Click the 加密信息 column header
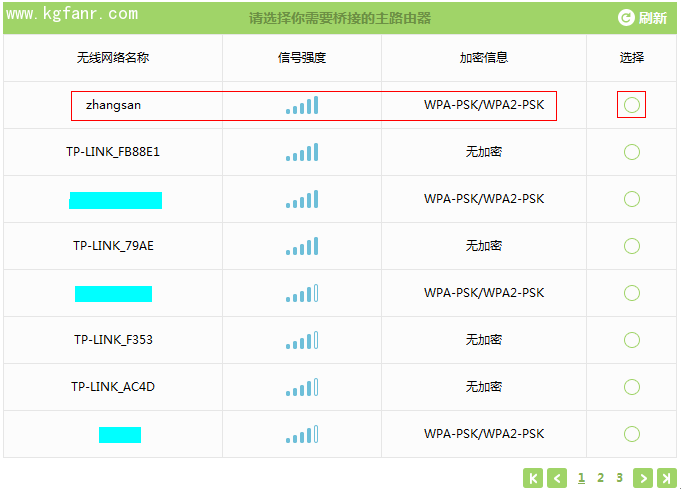681x493 pixels. [484, 58]
